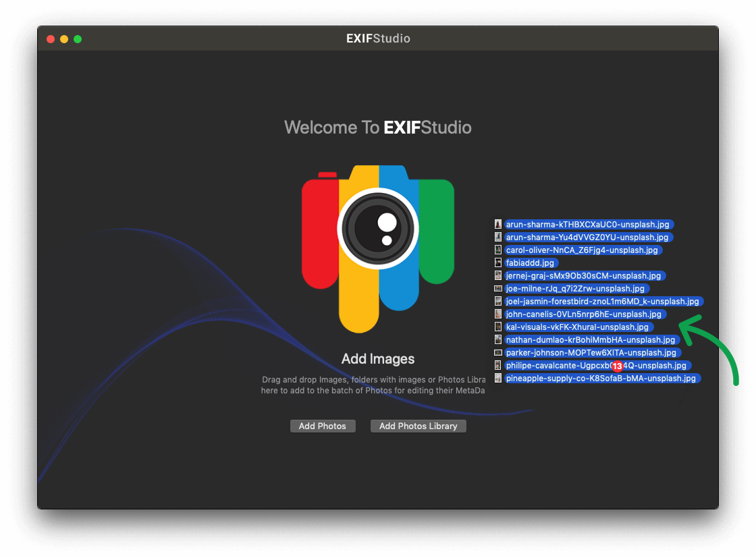The width and height of the screenshot is (756, 558).
Task: Minimize the EXIFStudio window
Action: tap(64, 39)
